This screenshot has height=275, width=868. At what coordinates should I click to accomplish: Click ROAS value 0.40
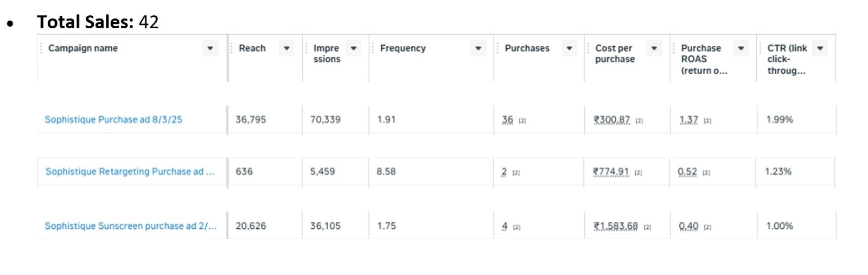click(x=688, y=226)
